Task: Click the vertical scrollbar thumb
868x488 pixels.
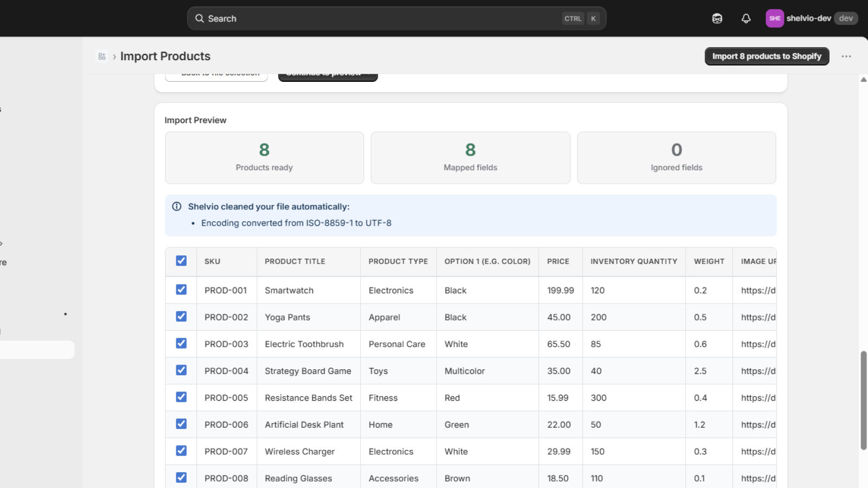Action: click(864, 400)
